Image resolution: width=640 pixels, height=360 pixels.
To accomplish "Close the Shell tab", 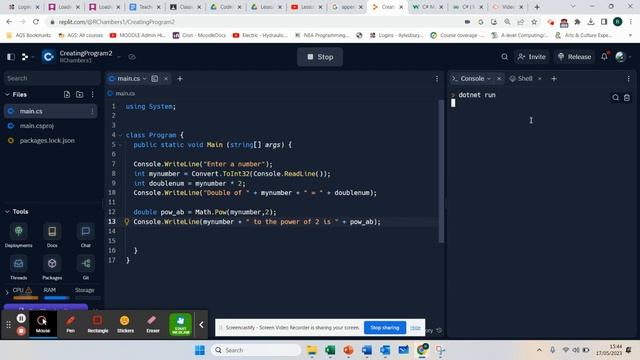I will click(x=540, y=78).
